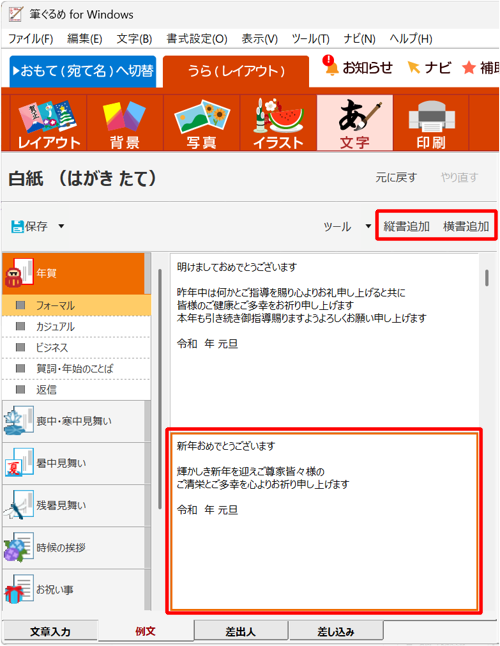
Task: Click the 残暑見舞い category icon
Action: point(19,505)
